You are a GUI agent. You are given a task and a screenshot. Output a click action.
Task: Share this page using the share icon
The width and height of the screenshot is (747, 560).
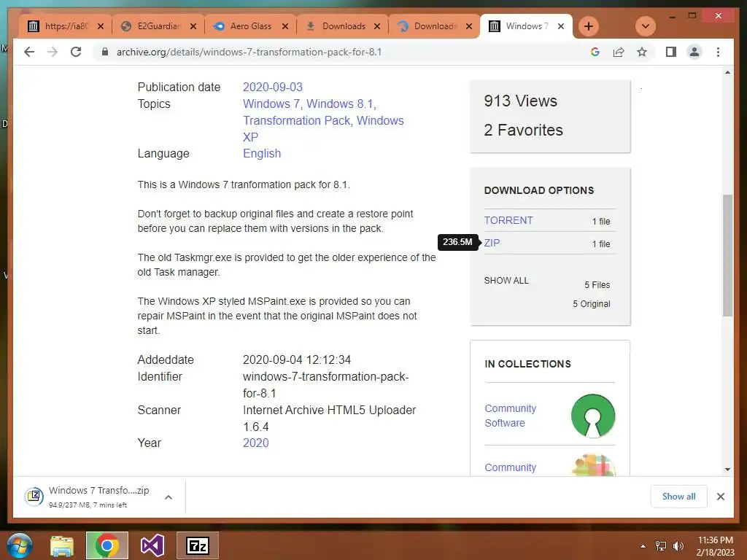click(619, 52)
